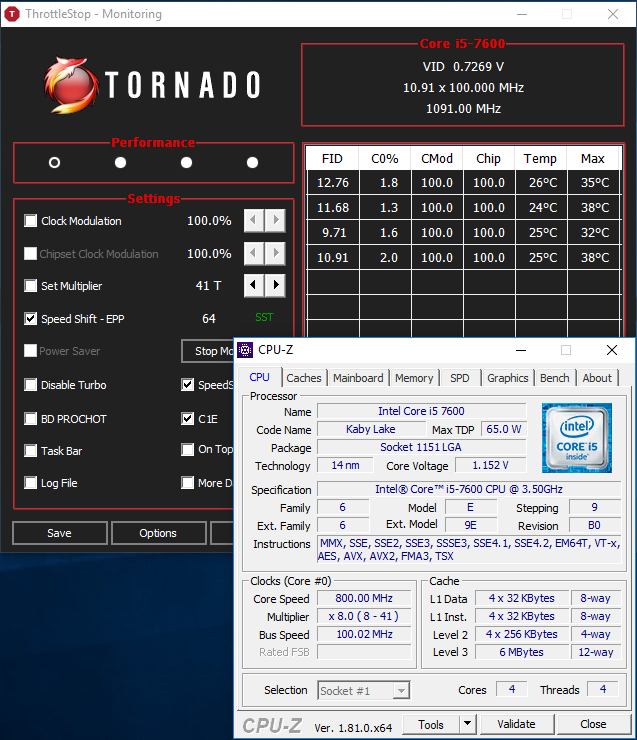The height and width of the screenshot is (740, 637).
Task: Uncheck the SpeedStep checkbox
Action: (188, 385)
